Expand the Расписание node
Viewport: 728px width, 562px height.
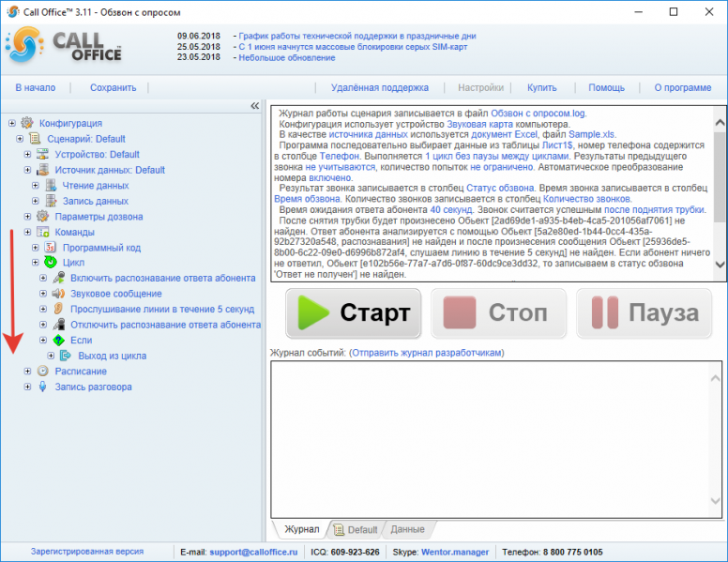coord(27,372)
